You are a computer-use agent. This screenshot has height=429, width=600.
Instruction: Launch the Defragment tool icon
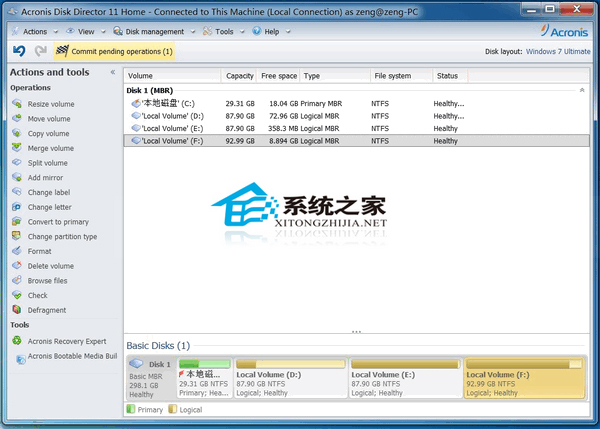pyautogui.click(x=17, y=310)
